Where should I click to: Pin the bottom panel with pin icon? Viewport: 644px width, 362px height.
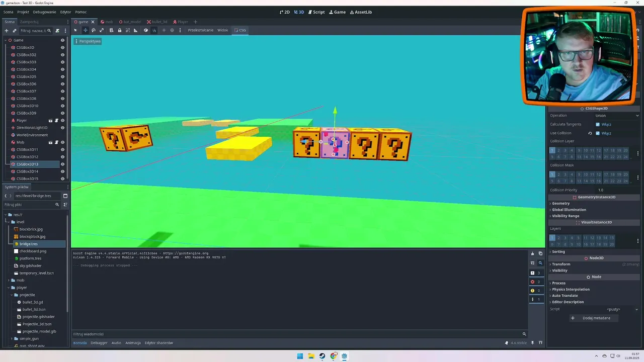click(x=533, y=343)
